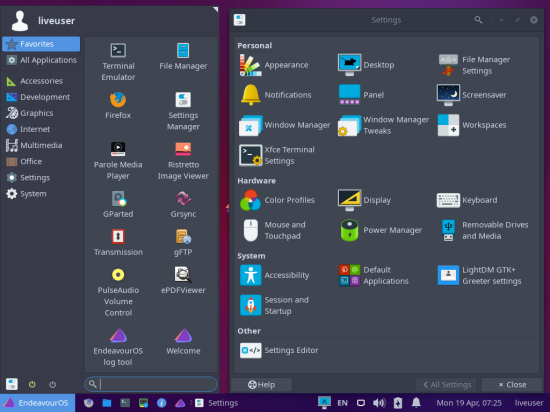The height and width of the screenshot is (412, 550).
Task: Open Workspaces settings
Action: click(471, 125)
